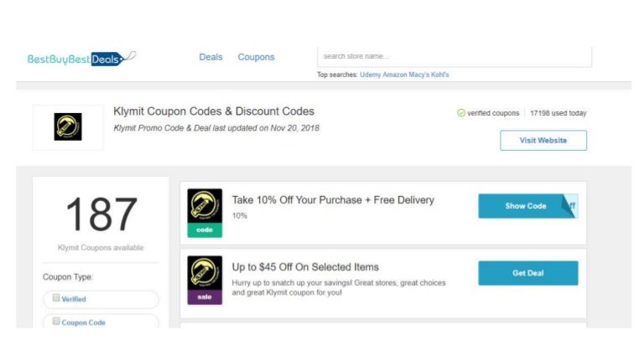This screenshot has height=362, width=644.
Task: Open the Deals menu item
Action: [x=210, y=57]
